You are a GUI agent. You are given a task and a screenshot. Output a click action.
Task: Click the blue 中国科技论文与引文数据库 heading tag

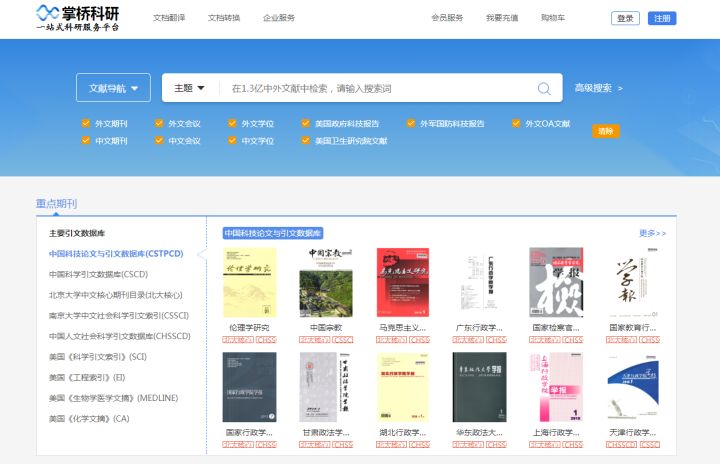(273, 233)
